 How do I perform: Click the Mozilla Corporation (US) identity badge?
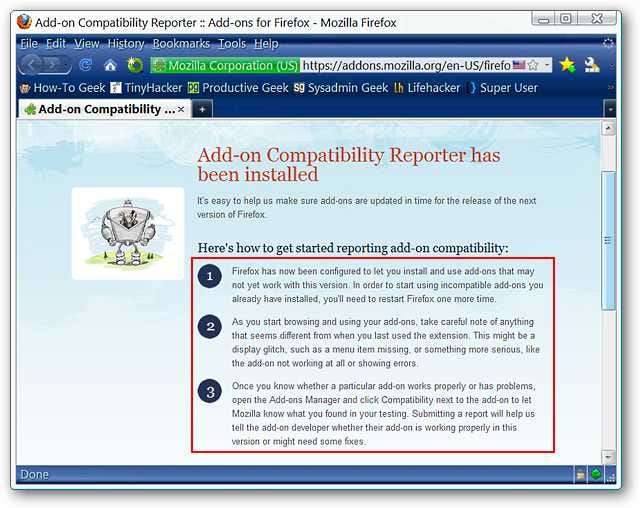point(225,65)
